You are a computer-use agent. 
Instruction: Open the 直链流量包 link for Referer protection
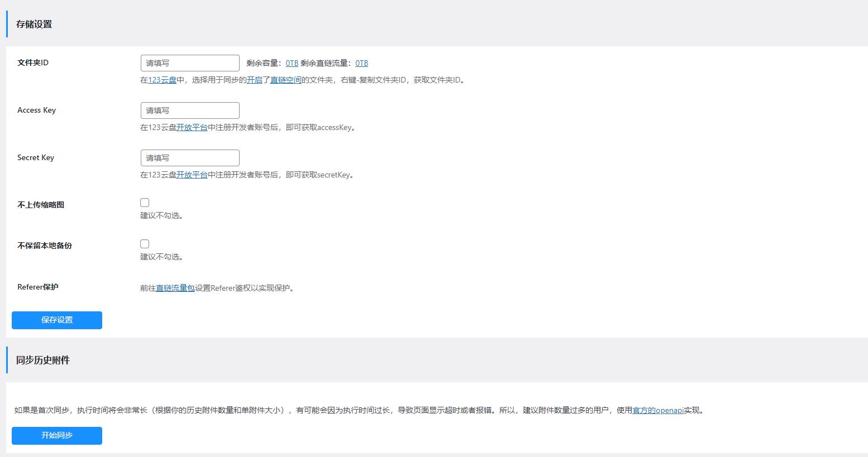tap(175, 288)
